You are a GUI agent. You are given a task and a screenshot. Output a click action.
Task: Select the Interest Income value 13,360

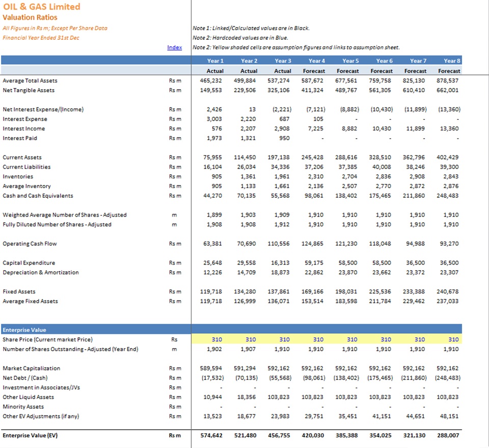449,128
